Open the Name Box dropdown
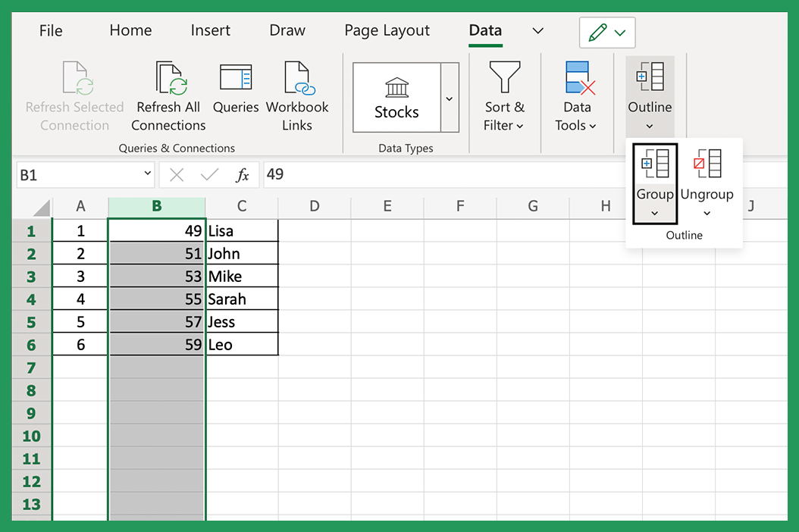 pos(148,174)
